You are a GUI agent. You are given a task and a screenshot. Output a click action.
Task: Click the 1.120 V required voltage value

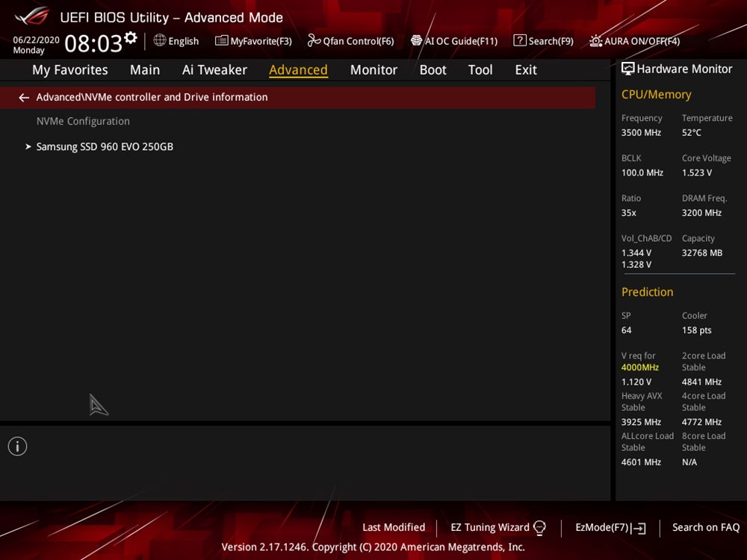click(x=636, y=382)
